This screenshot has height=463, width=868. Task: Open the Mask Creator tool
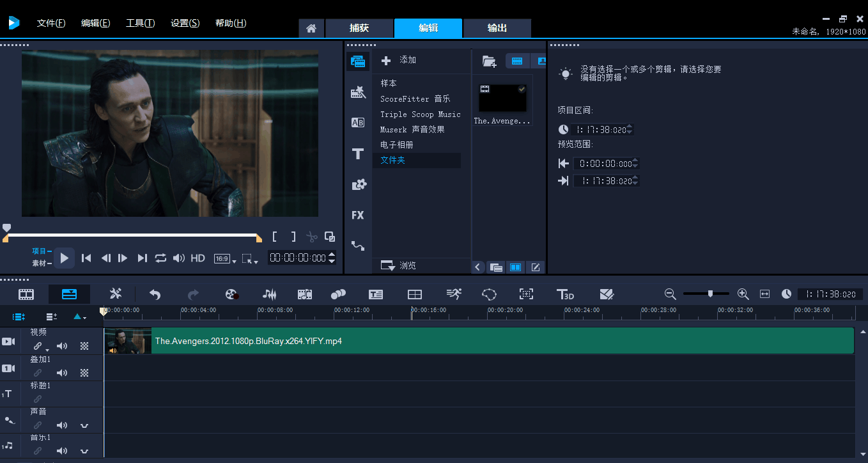pyautogui.click(x=489, y=294)
